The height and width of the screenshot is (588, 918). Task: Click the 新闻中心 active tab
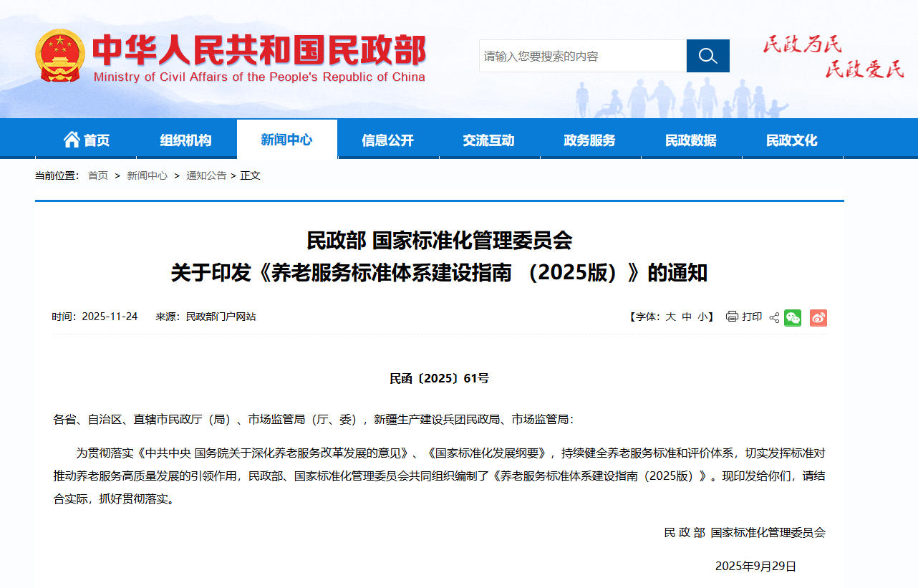pyautogui.click(x=286, y=140)
